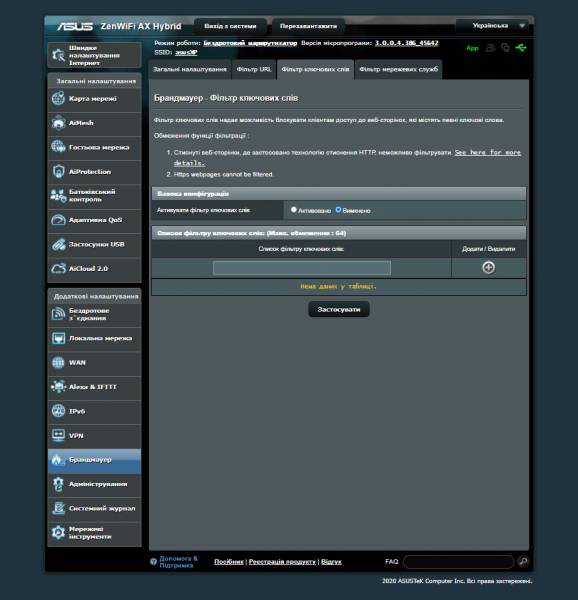Open the Відгук feedback link
Screen dimensions: 578x600
[x=331, y=562]
